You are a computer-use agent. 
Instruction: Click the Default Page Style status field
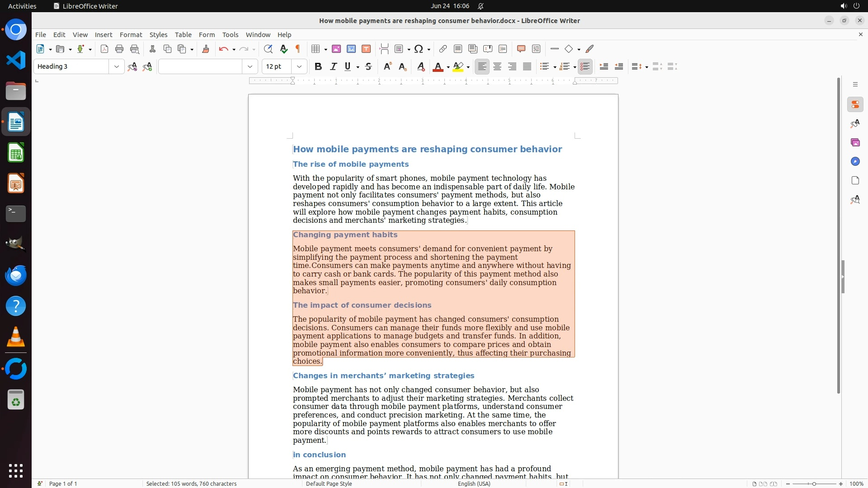coord(329,483)
